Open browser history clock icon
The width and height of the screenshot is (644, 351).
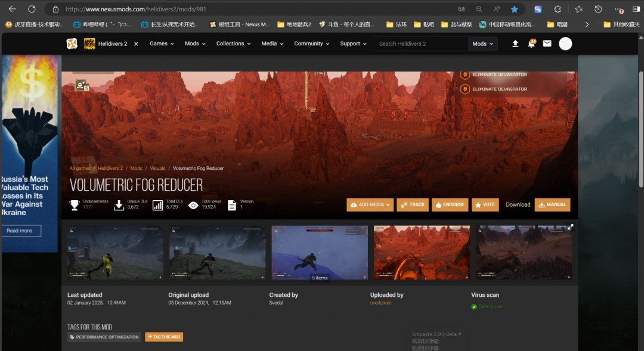(x=598, y=9)
